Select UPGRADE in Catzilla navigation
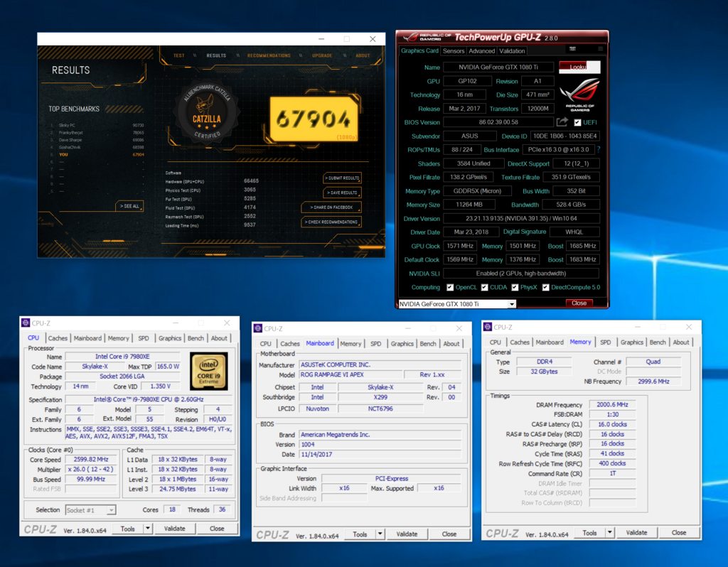 pyautogui.click(x=322, y=55)
